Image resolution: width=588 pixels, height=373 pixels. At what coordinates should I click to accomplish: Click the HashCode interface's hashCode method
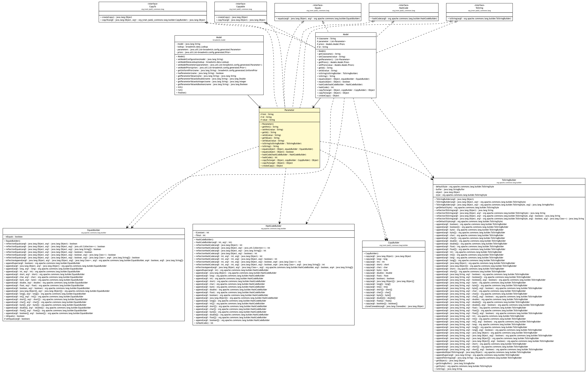[404, 19]
